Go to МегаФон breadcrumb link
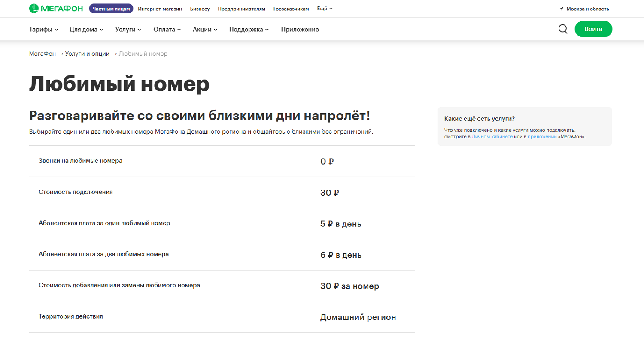 click(43, 54)
